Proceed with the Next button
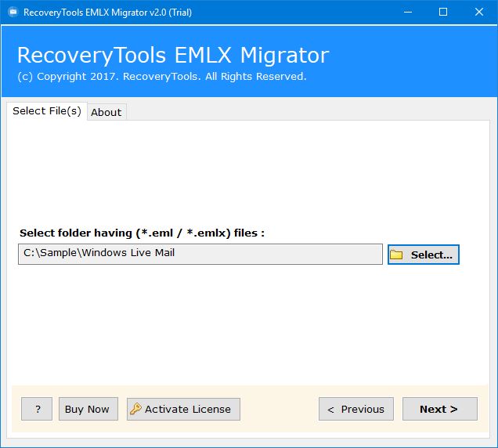 440,409
